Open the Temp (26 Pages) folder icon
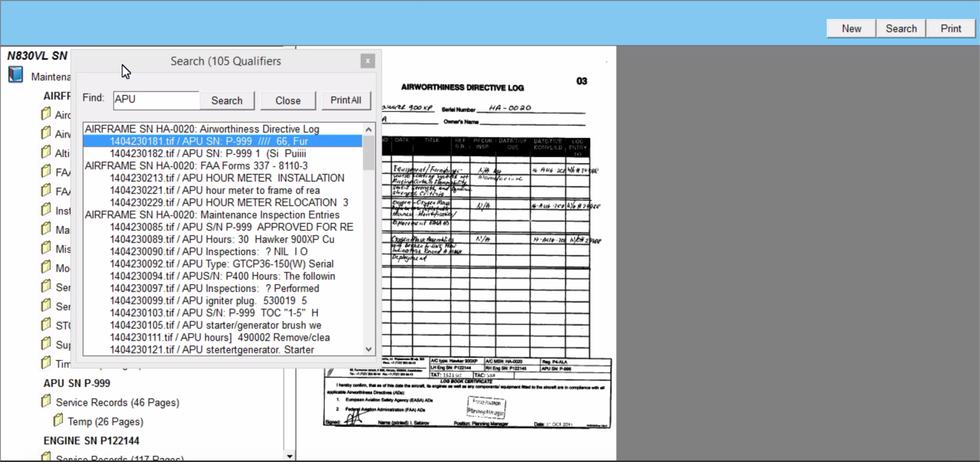Image resolution: width=980 pixels, height=462 pixels. 58,420
